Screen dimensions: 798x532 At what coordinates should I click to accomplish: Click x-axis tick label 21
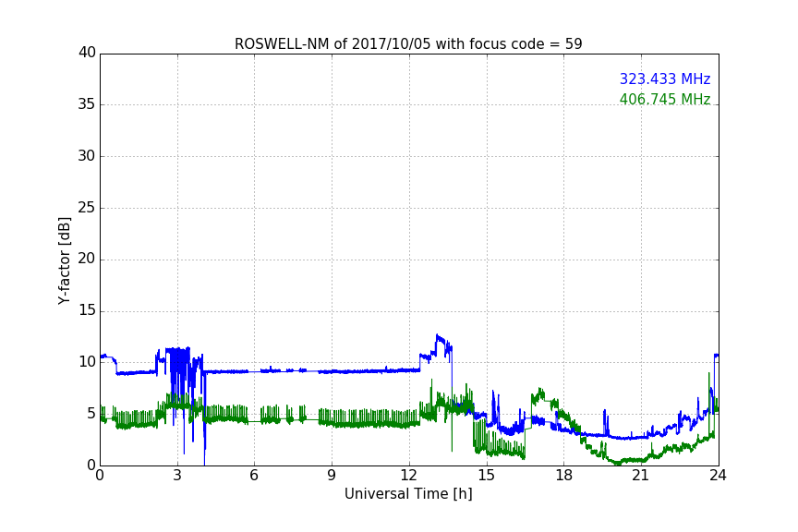(x=641, y=476)
